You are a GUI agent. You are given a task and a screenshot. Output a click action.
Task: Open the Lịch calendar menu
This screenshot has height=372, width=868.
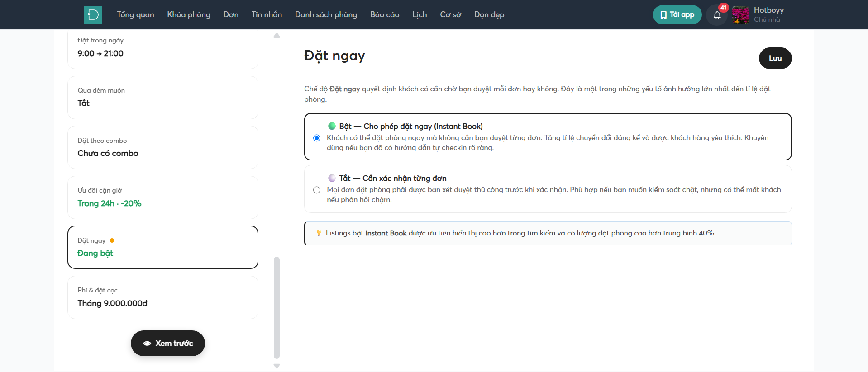(x=420, y=14)
